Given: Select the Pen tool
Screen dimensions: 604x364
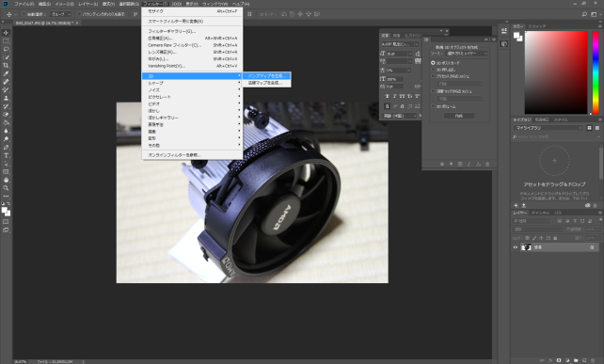Looking at the screenshot, I should [x=6, y=147].
